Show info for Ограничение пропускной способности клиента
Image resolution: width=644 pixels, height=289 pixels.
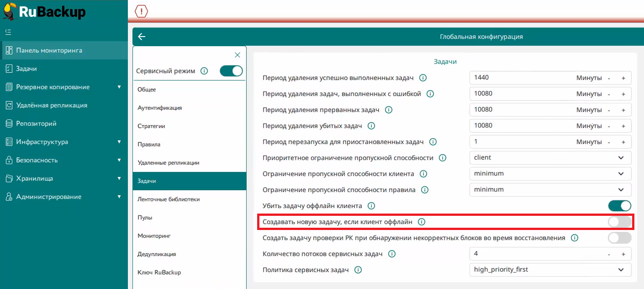pos(423,174)
